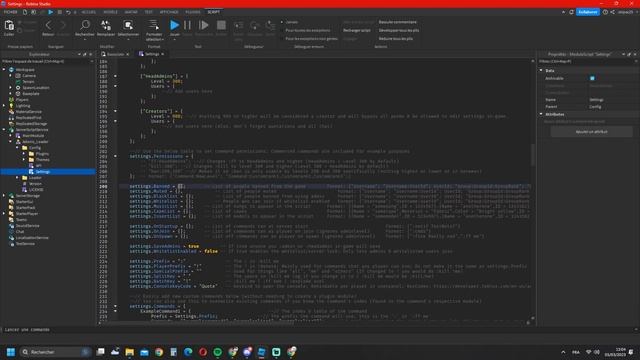640x360 pixels.
Task: Click the blue Collaborer button
Action: (x=588, y=12)
